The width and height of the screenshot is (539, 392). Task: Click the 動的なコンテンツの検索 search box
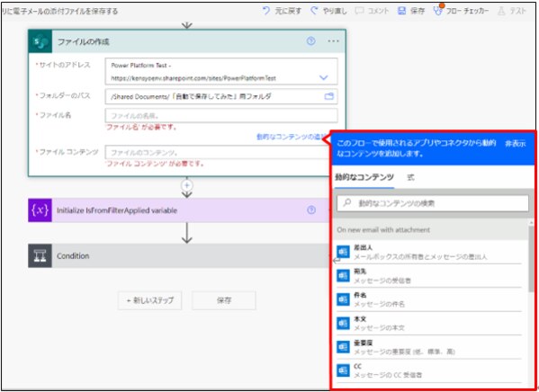pos(433,203)
